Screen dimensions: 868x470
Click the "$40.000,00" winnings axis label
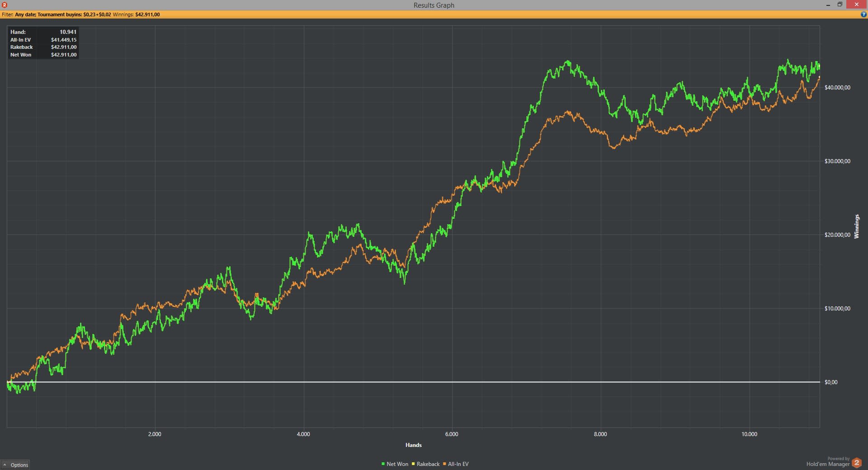[x=837, y=88]
